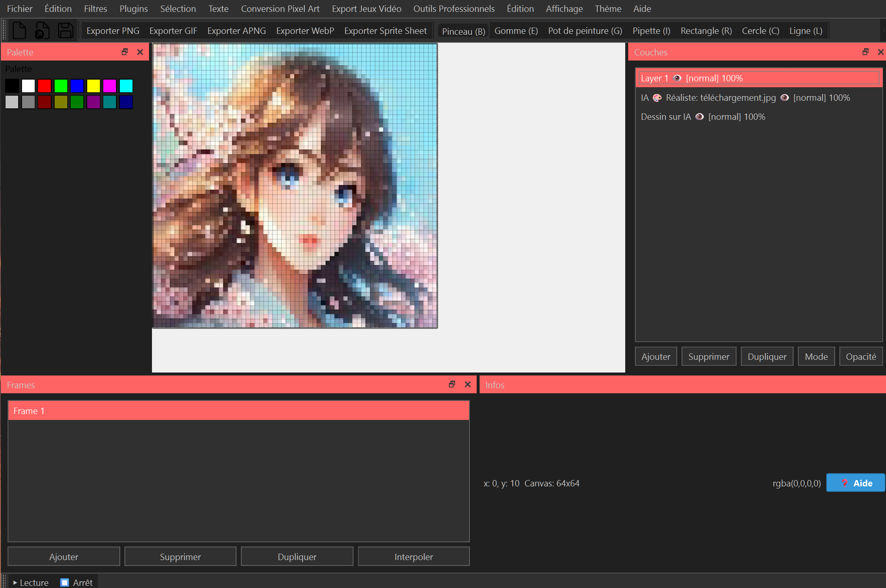Image resolution: width=886 pixels, height=588 pixels.
Task: Toggle visibility of Dessin sur IA layer
Action: click(x=700, y=117)
